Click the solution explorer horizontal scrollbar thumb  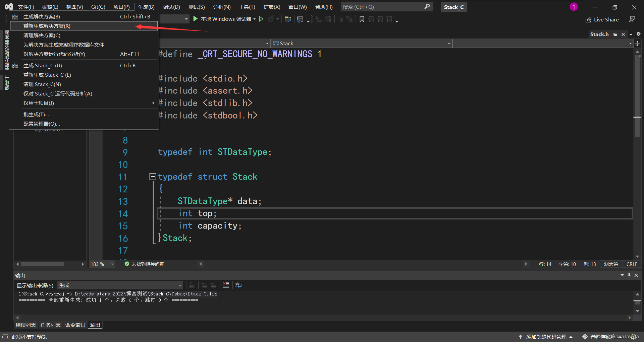pos(42,264)
